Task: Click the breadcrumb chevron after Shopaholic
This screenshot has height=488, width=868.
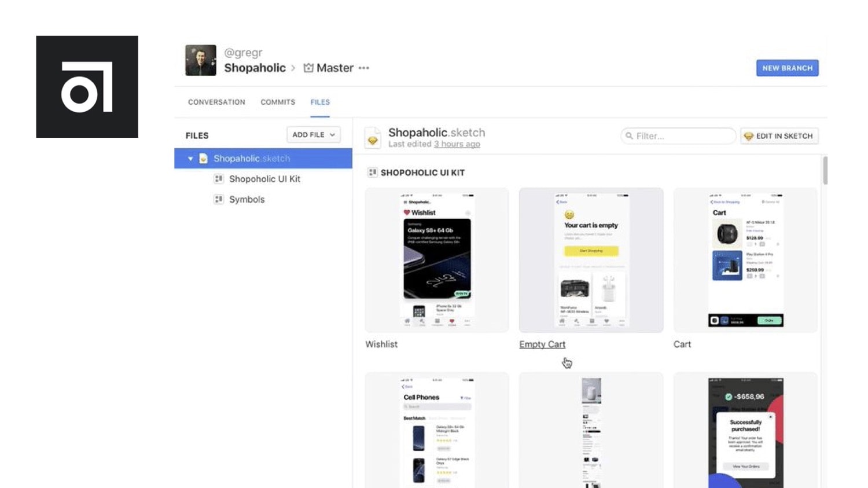Action: (293, 68)
